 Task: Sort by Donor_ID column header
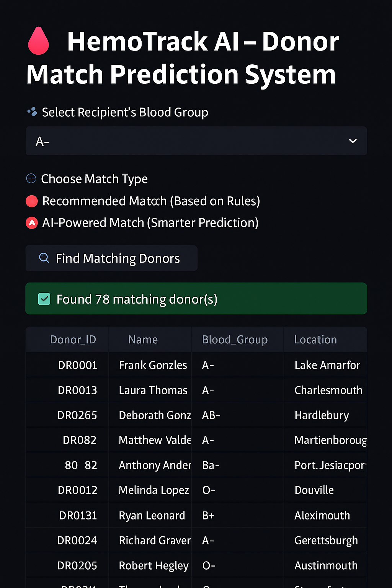tap(73, 340)
